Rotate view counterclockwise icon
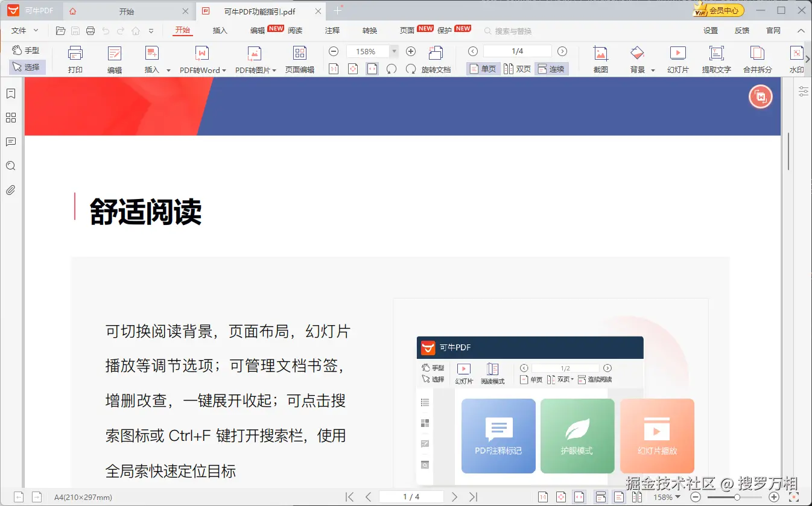The height and width of the screenshot is (506, 812). pyautogui.click(x=392, y=69)
